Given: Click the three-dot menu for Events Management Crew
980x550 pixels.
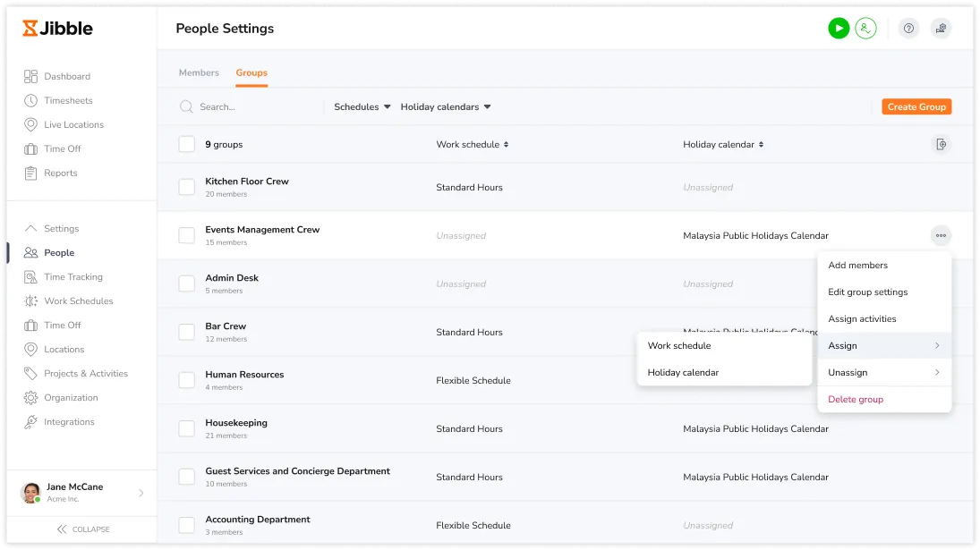Looking at the screenshot, I should point(940,236).
